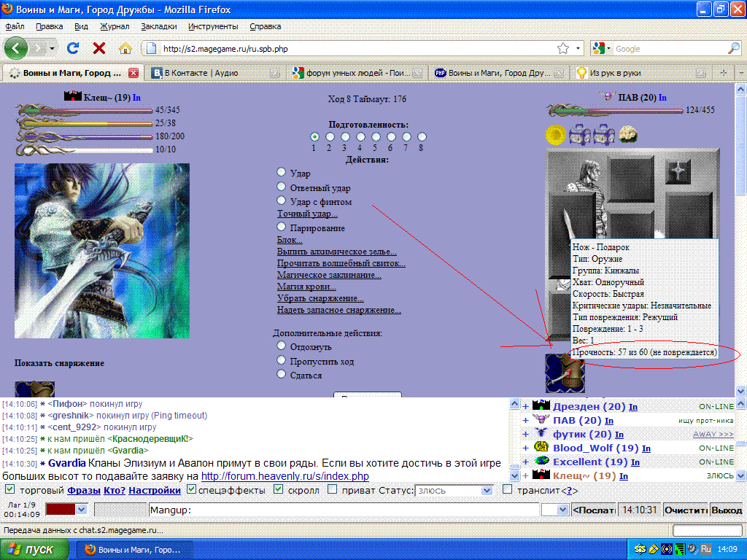Open the Файл menu

15,27
